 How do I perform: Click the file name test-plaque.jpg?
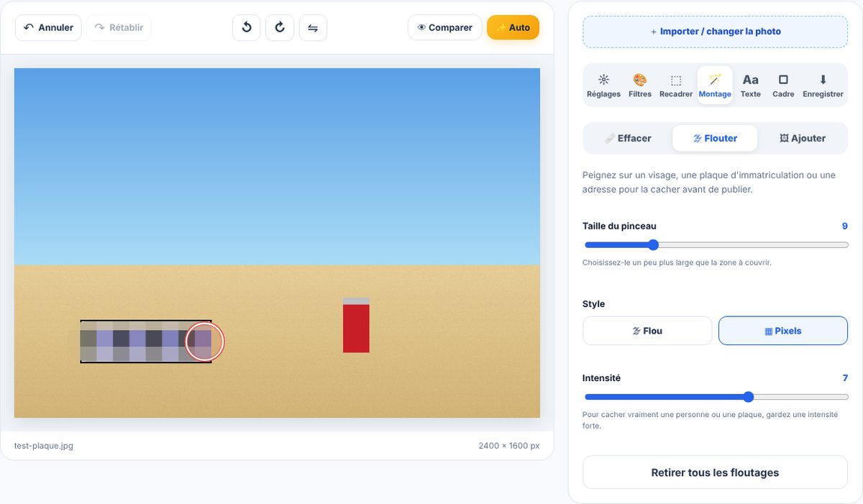coord(44,446)
